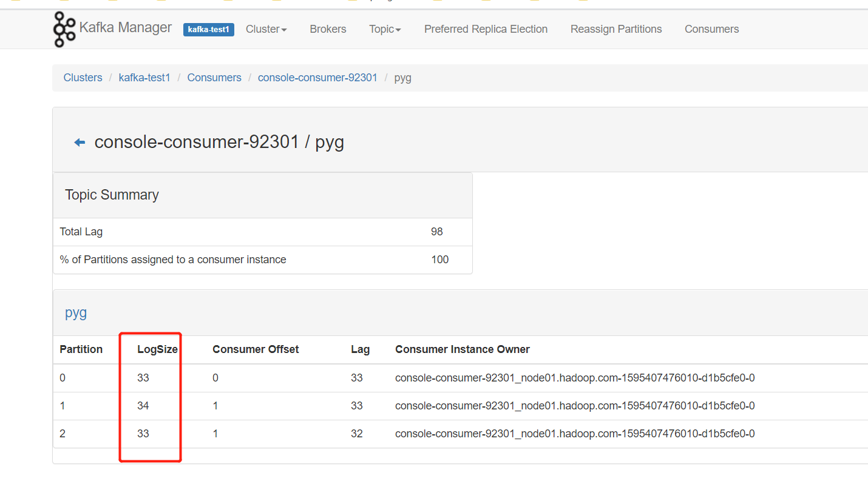
Task: Select partition 1 LogSize value 34
Action: coord(143,406)
